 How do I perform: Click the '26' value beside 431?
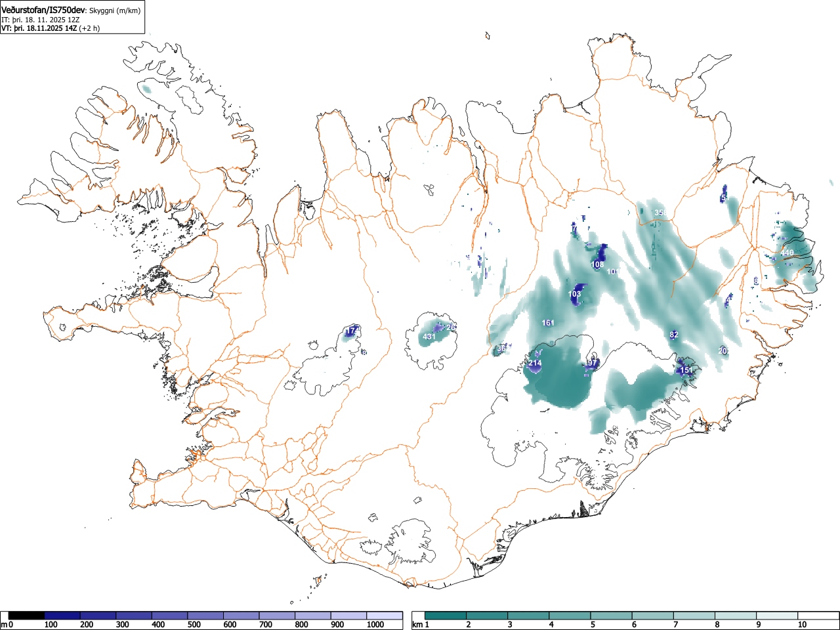tap(451, 327)
